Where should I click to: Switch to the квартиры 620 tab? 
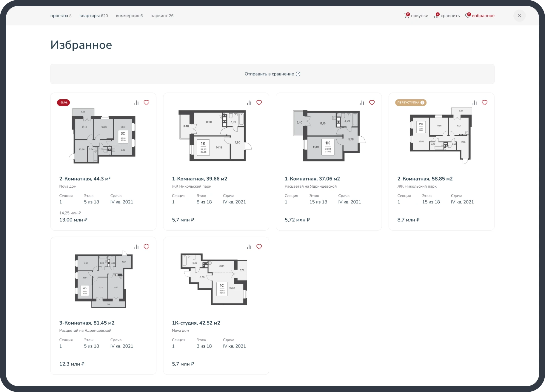(x=94, y=16)
